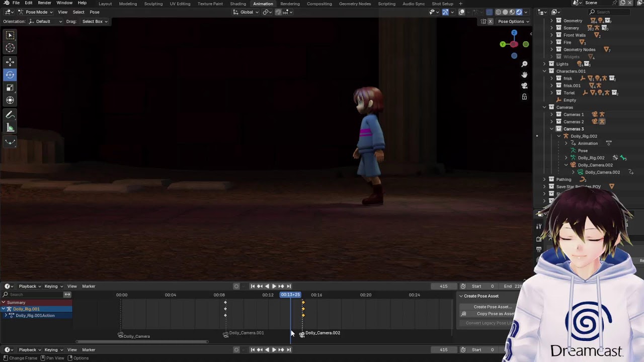
Task: Select material preview shading mode
Action: 512,12
